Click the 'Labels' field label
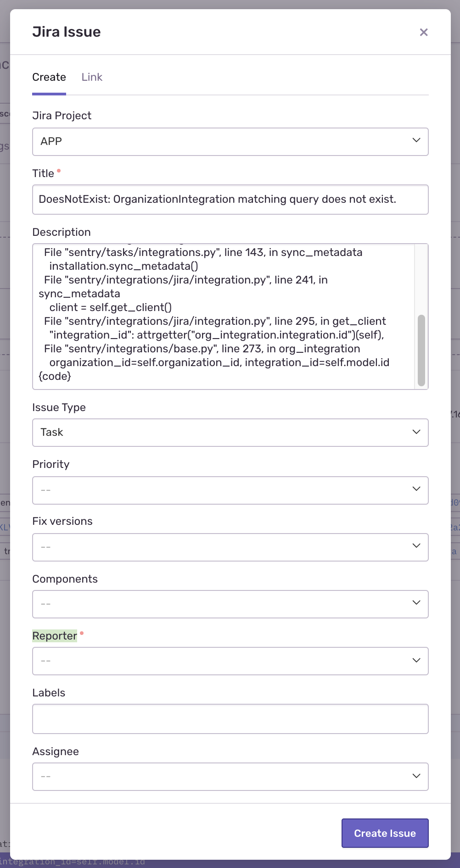Screen dimensions: 460x868 point(49,693)
